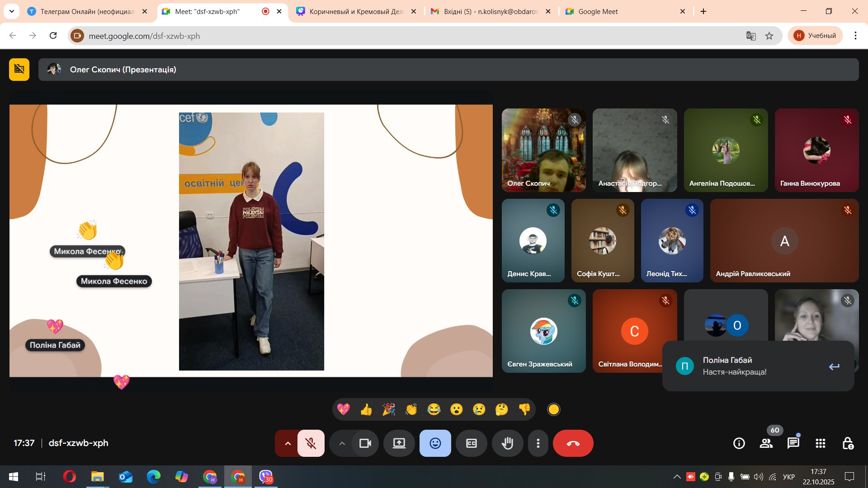Open more options three-dot menu
The width and height of the screenshot is (868, 488).
coord(538,443)
